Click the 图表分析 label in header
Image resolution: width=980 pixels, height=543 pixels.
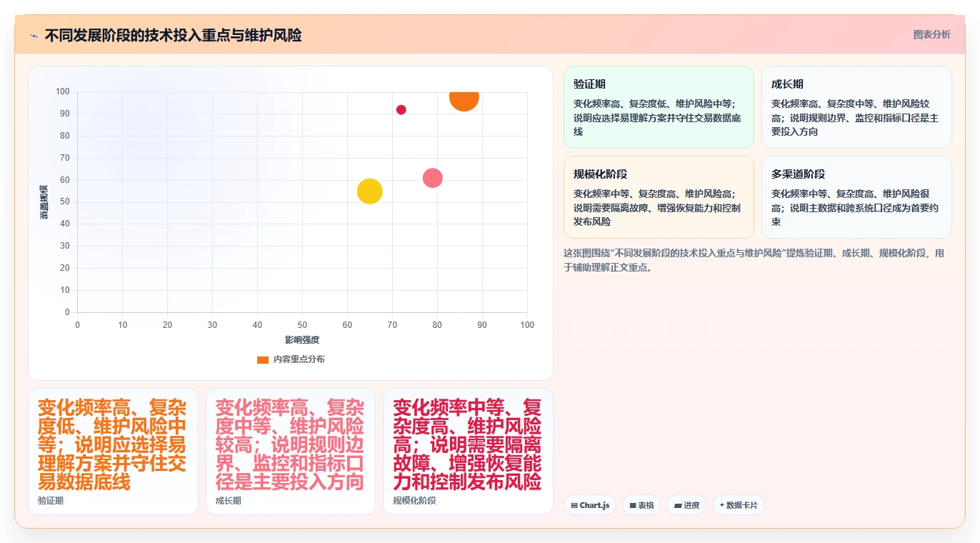(x=932, y=34)
